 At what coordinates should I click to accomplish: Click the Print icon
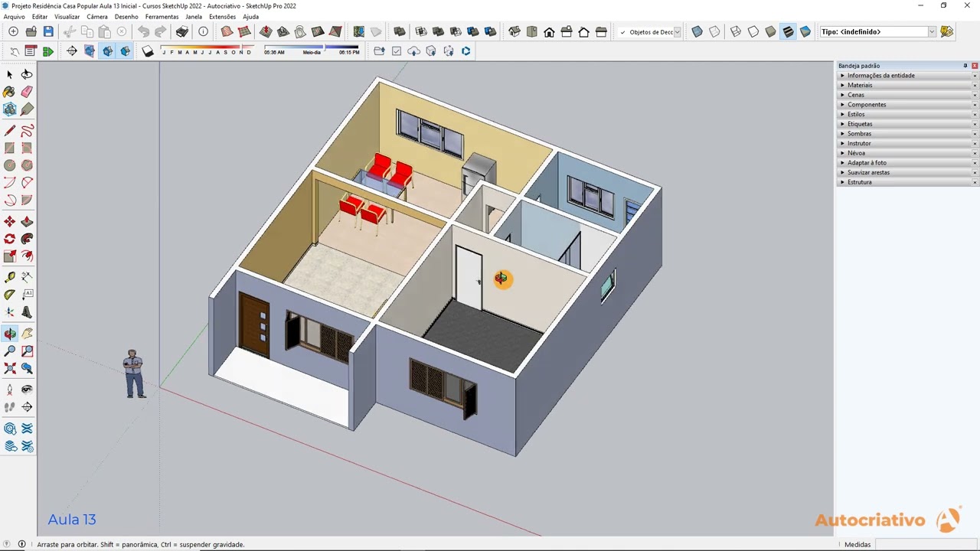[181, 31]
